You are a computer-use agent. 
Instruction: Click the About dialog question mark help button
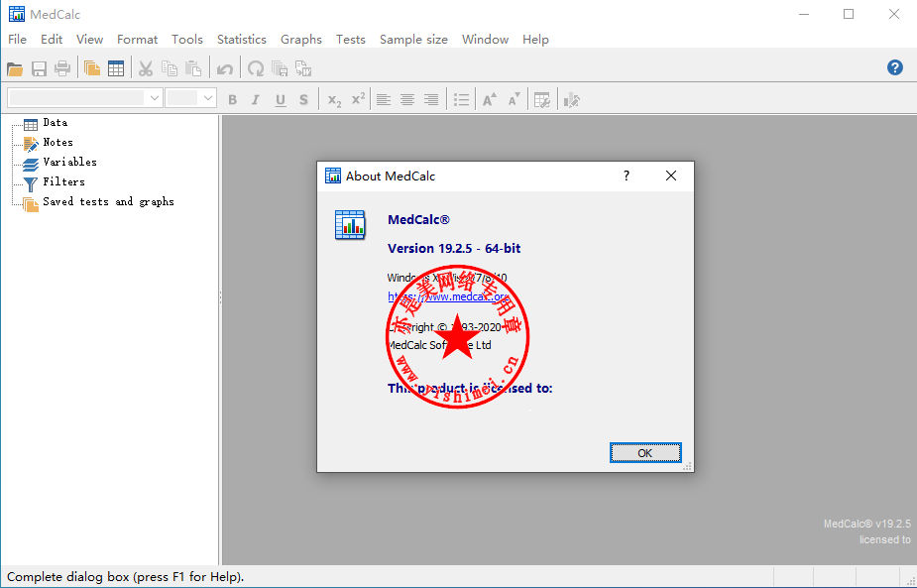(627, 176)
